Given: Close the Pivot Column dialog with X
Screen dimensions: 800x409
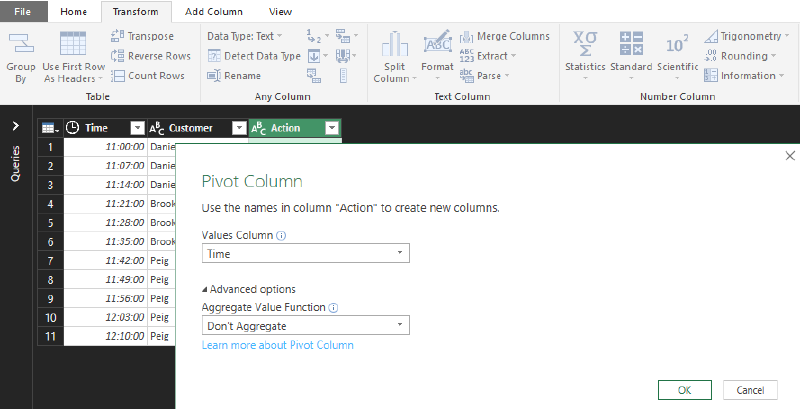Looking at the screenshot, I should [x=790, y=156].
